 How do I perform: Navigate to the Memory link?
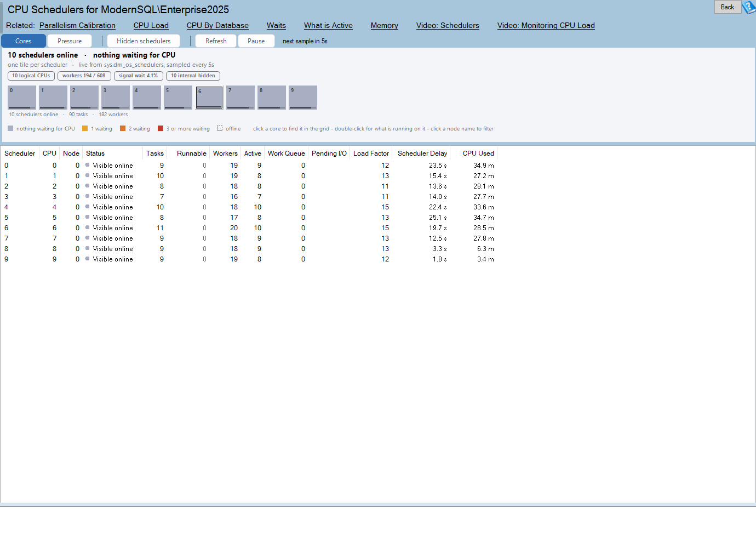385,25
